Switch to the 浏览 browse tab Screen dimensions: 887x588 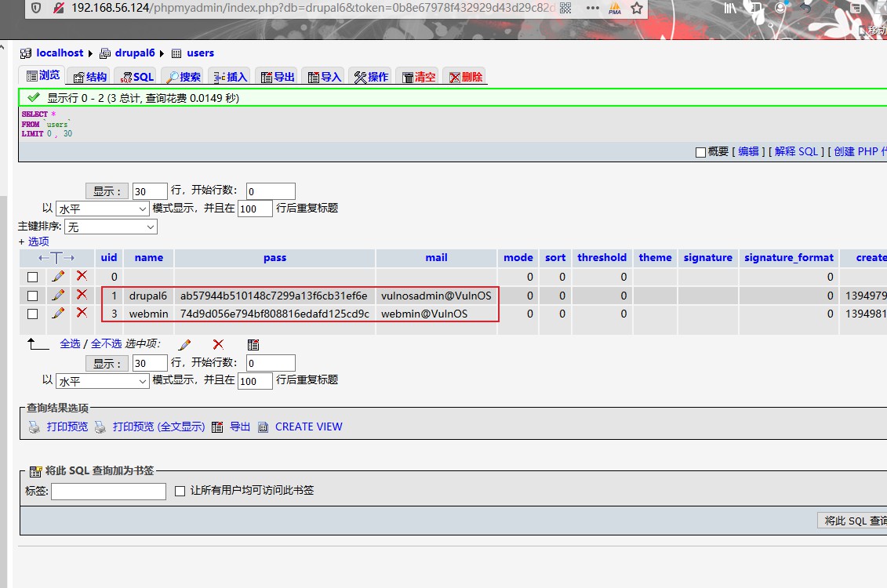tap(43, 75)
